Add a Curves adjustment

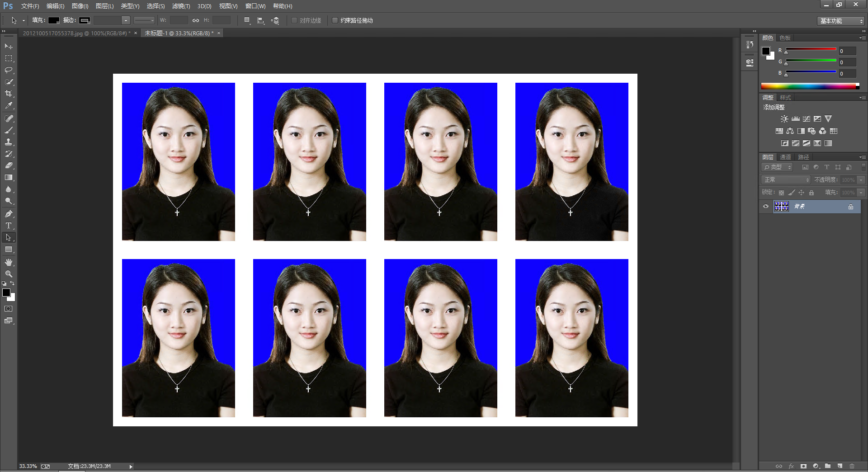pos(807,119)
